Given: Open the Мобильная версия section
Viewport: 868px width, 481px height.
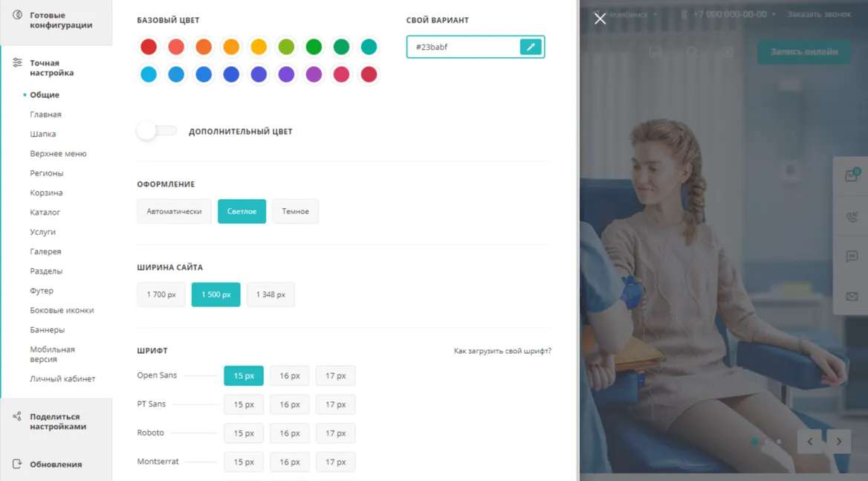Looking at the screenshot, I should tap(52, 355).
